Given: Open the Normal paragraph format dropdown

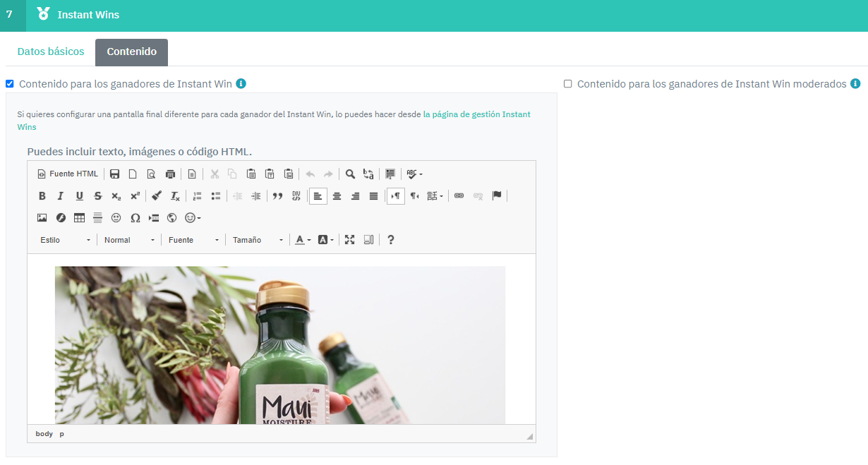Looking at the screenshot, I should tap(129, 240).
